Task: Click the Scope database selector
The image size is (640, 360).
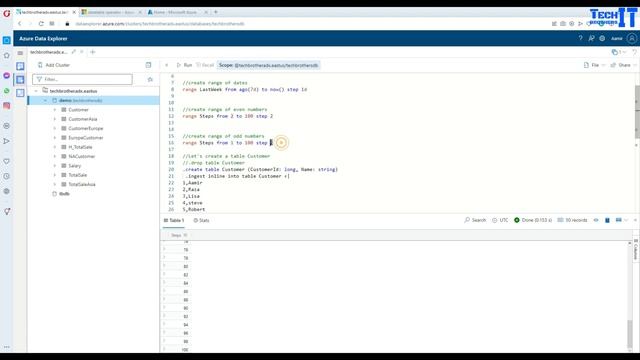Action: coord(269,65)
